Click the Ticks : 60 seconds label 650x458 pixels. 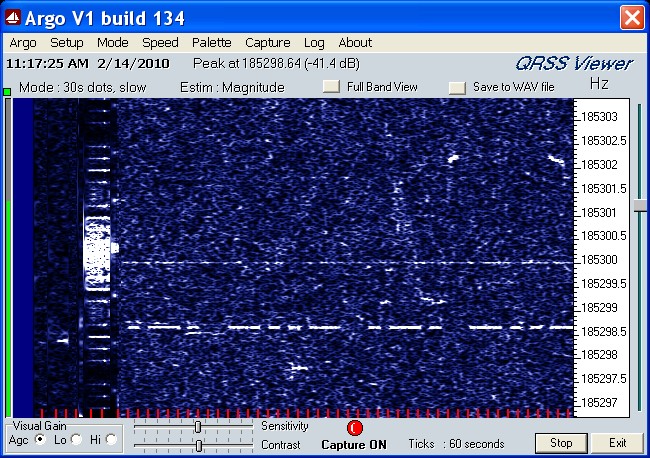coord(456,444)
